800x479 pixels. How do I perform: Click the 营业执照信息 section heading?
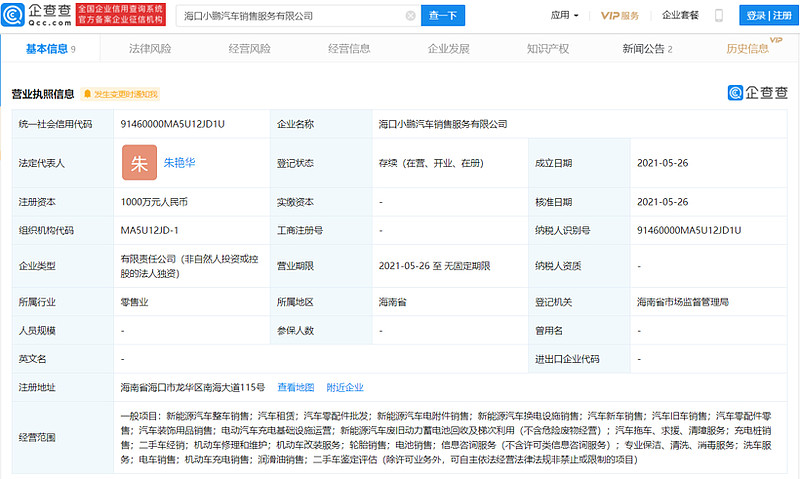[x=43, y=94]
